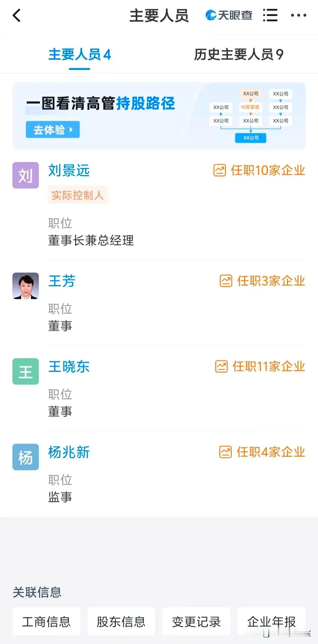Open the 股东信息 button
The width and height of the screenshot is (318, 644).
coord(121,622)
